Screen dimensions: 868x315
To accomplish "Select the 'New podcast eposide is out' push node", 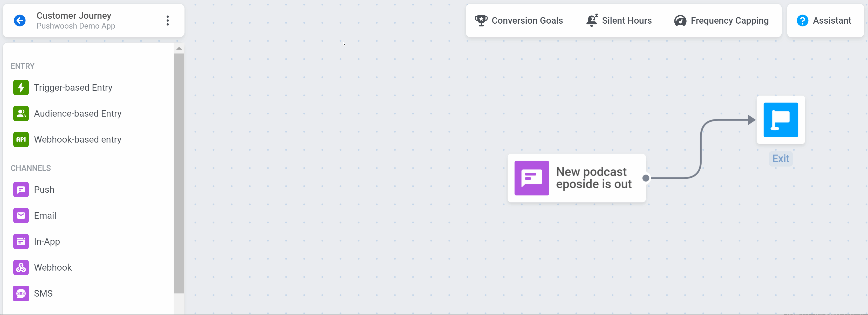I will point(576,178).
